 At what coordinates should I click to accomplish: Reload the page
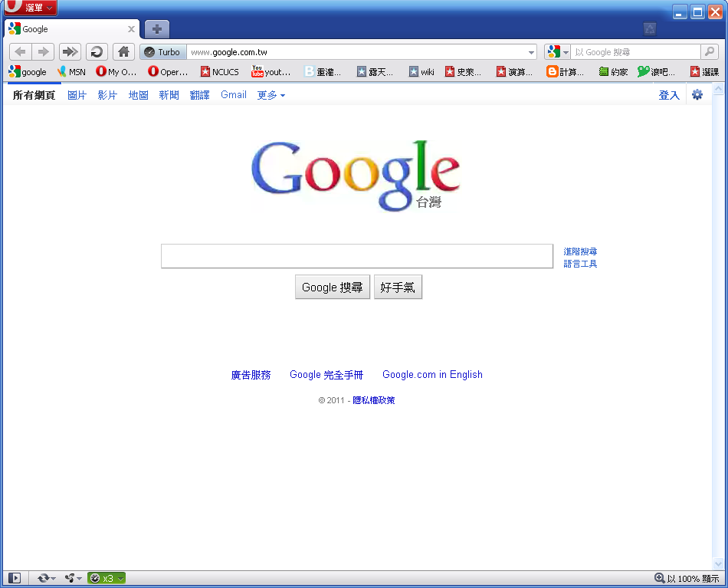(97, 51)
